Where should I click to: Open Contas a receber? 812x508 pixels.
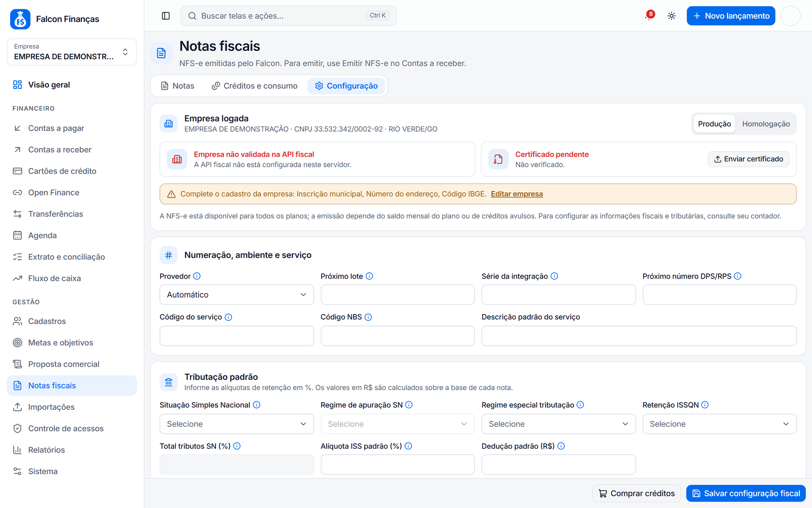(x=72, y=149)
